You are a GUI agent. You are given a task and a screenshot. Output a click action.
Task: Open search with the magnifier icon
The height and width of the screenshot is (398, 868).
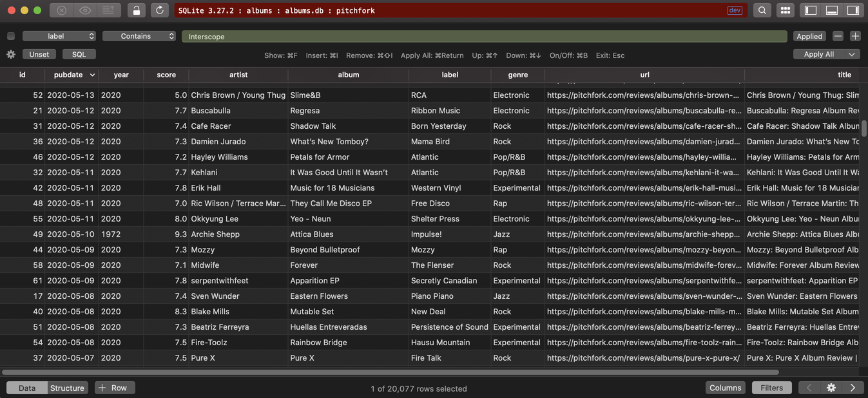point(762,10)
